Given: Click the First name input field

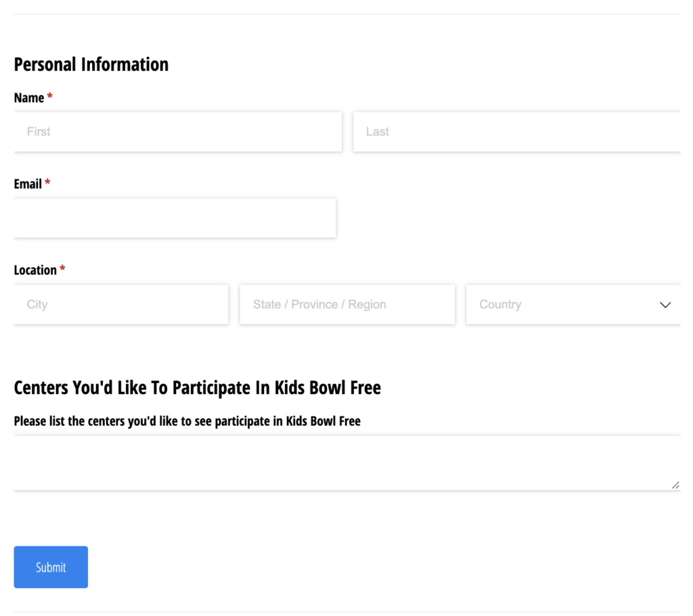Looking at the screenshot, I should pyautogui.click(x=177, y=132).
